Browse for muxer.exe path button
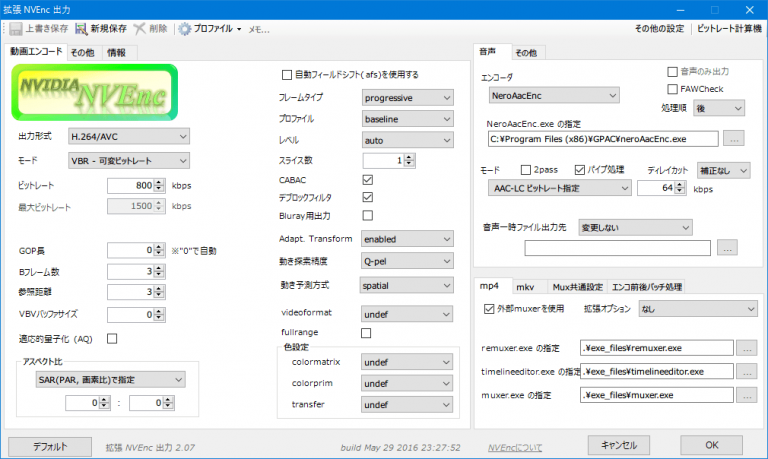 [x=747, y=395]
